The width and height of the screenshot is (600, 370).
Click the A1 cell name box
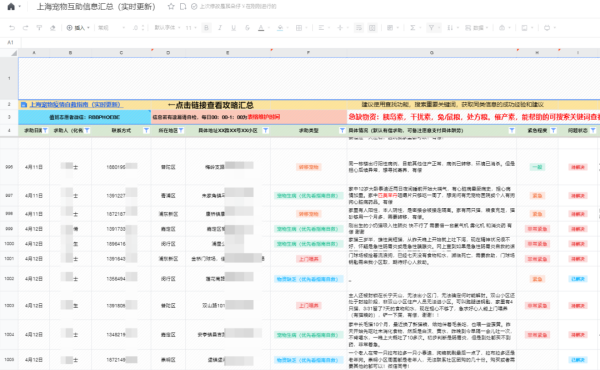point(10,42)
